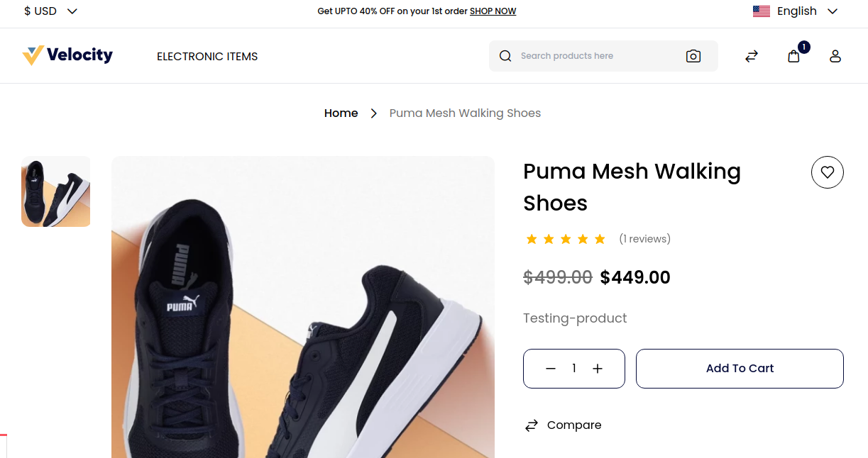Click the image search camera icon
The width and height of the screenshot is (868, 458).
[x=693, y=56]
